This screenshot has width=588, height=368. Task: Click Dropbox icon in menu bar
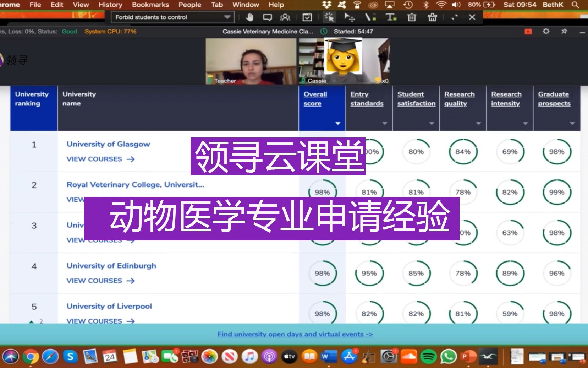(326, 5)
